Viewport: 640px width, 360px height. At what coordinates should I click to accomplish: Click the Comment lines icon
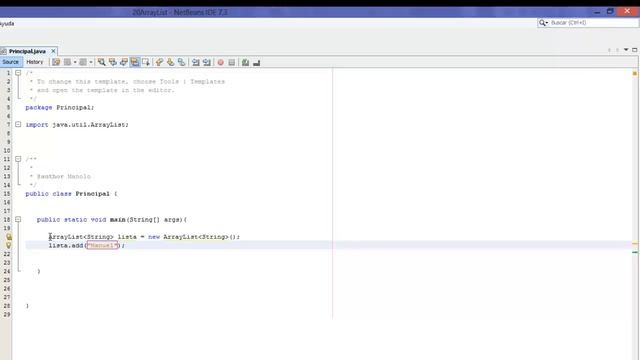245,62
